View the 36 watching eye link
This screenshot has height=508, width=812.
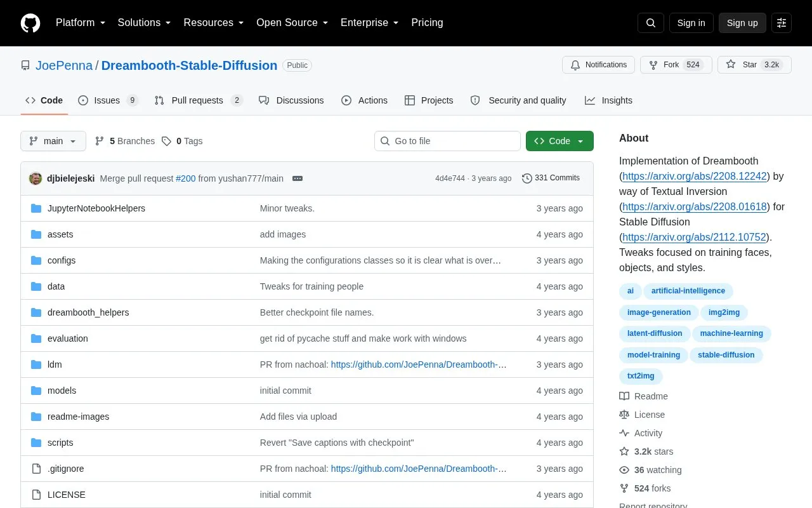(x=650, y=470)
